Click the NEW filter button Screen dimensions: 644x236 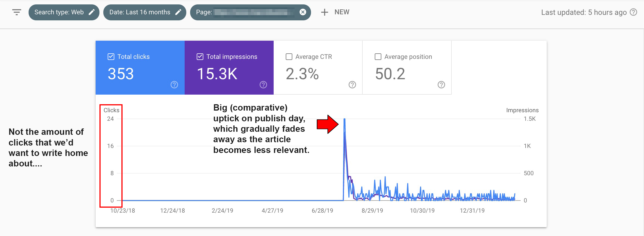click(335, 12)
